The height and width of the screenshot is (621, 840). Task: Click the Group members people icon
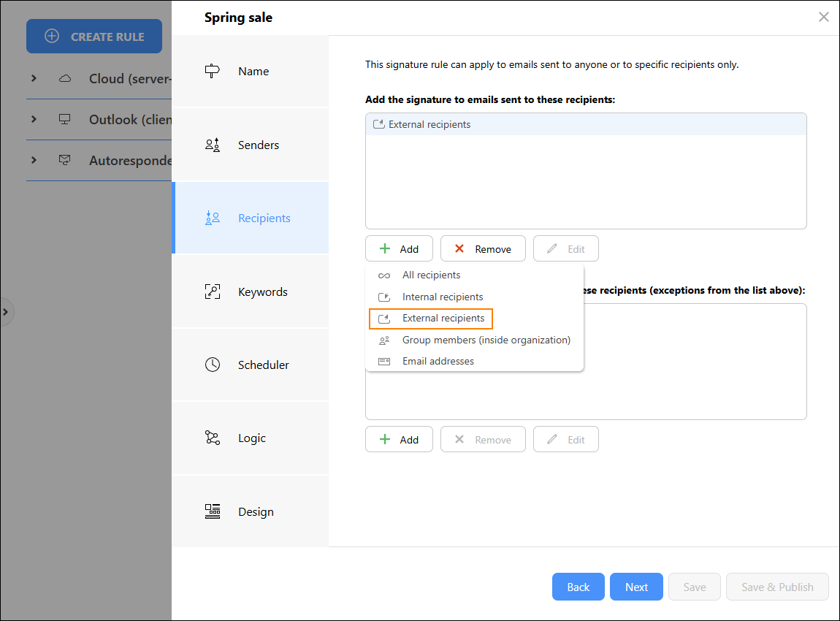click(384, 340)
